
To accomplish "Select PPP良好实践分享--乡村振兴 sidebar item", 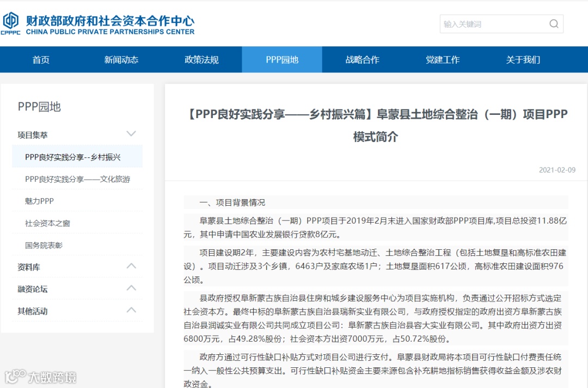I will pyautogui.click(x=77, y=157).
